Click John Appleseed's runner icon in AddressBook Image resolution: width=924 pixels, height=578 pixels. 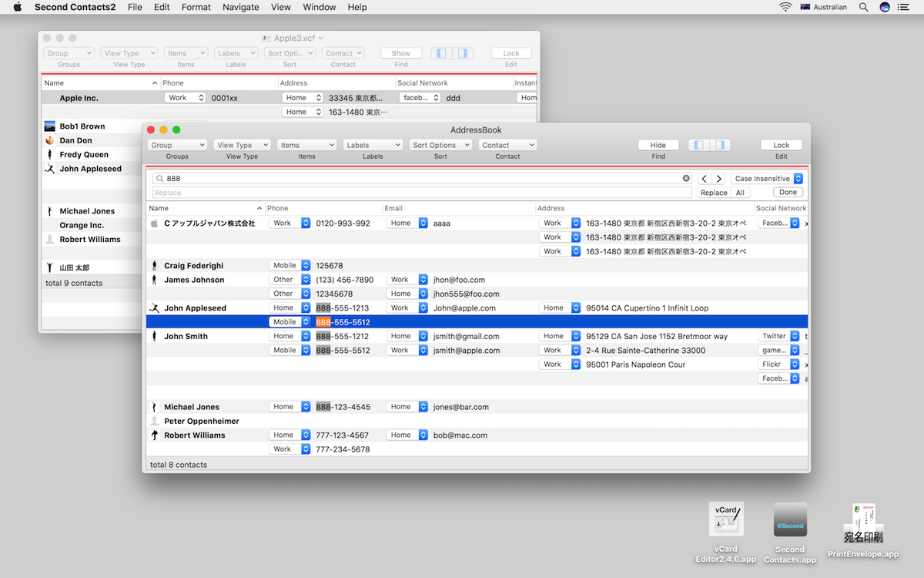click(x=155, y=308)
